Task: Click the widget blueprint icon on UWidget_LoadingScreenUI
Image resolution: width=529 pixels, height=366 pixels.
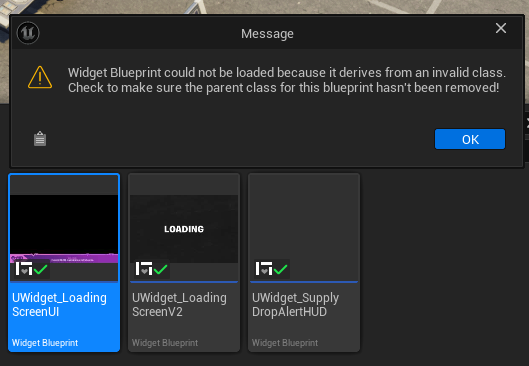Action: click(24, 269)
